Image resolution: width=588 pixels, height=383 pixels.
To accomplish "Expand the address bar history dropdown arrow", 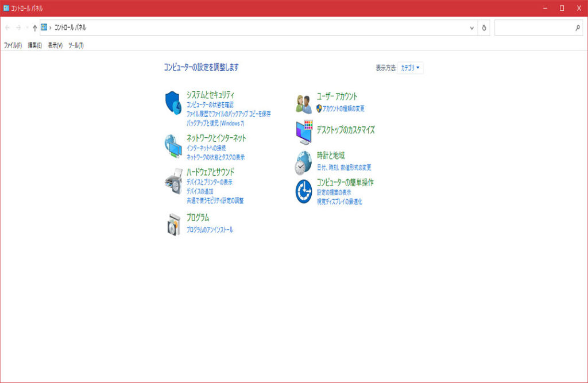I will (x=472, y=28).
